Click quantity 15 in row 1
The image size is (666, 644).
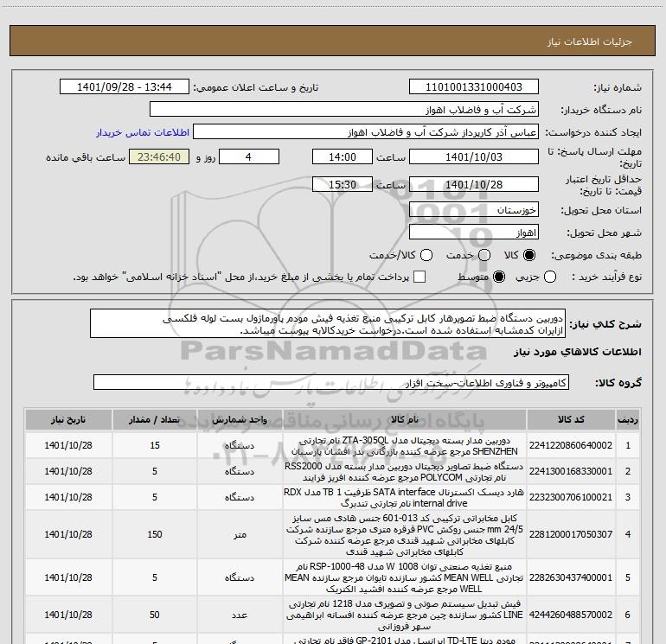coord(155,445)
